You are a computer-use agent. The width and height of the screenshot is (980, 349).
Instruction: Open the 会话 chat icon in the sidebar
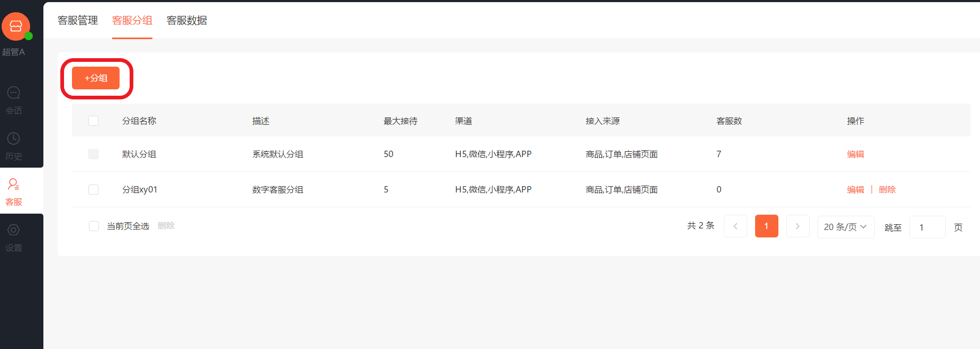click(x=13, y=93)
